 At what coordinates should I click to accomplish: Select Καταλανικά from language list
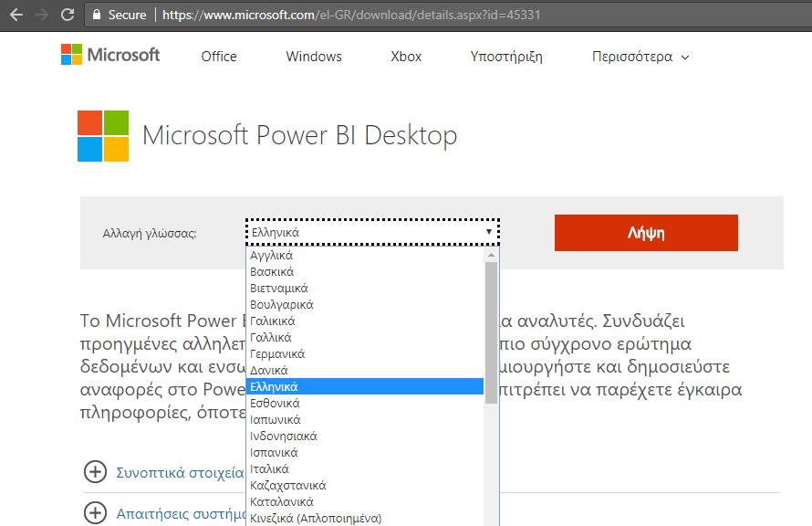[365, 501]
